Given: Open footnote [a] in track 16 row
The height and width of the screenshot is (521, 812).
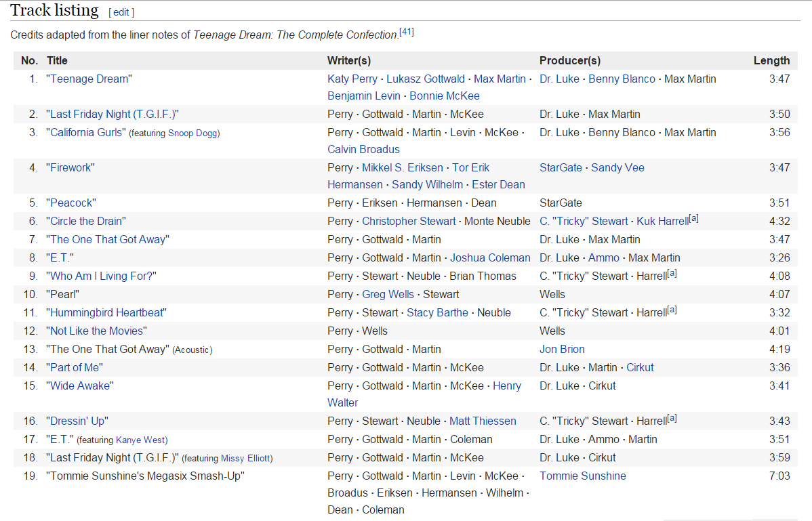Looking at the screenshot, I should [672, 418].
